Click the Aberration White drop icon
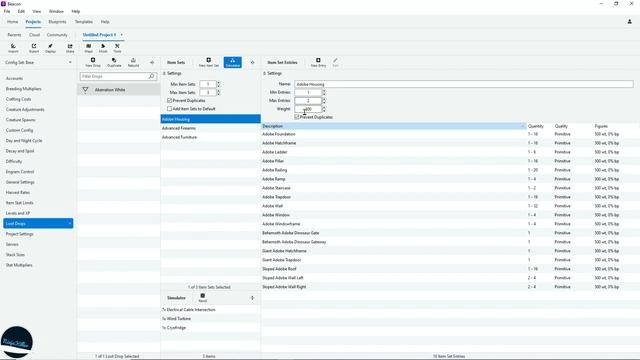The image size is (640, 360). (85, 90)
